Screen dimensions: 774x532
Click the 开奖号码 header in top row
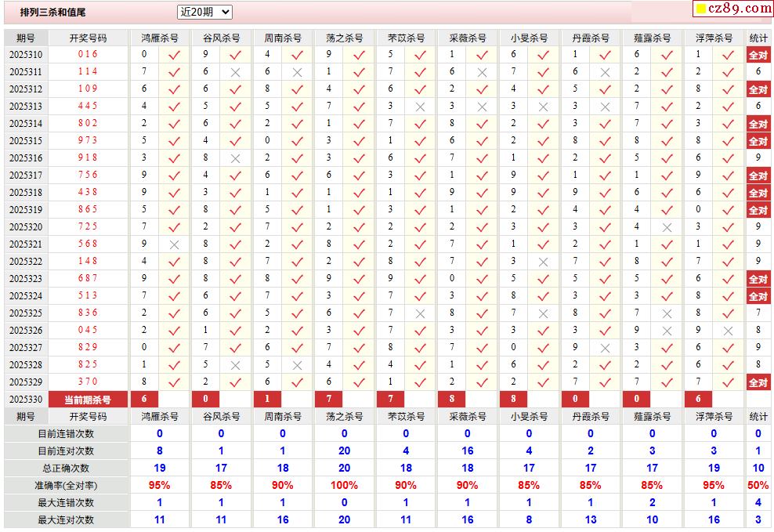point(88,38)
